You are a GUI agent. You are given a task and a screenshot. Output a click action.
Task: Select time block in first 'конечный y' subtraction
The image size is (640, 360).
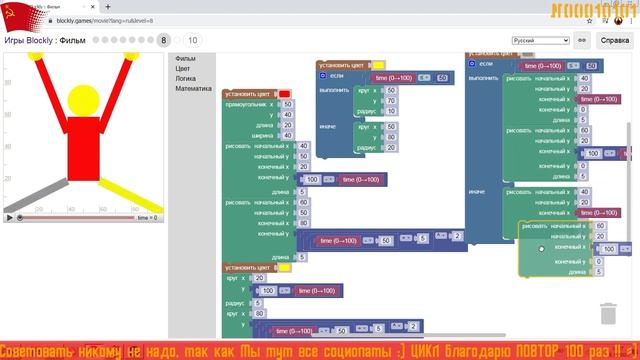(361, 179)
